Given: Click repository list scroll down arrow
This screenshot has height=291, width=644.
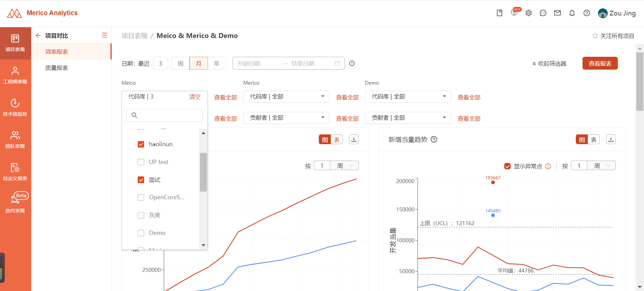Looking at the screenshot, I should pyautogui.click(x=203, y=245).
